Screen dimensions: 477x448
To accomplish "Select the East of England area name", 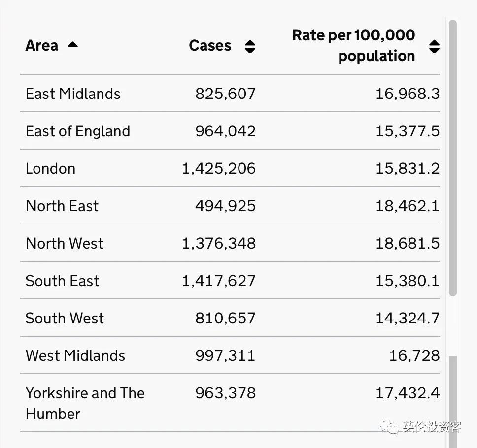I will tap(78, 131).
